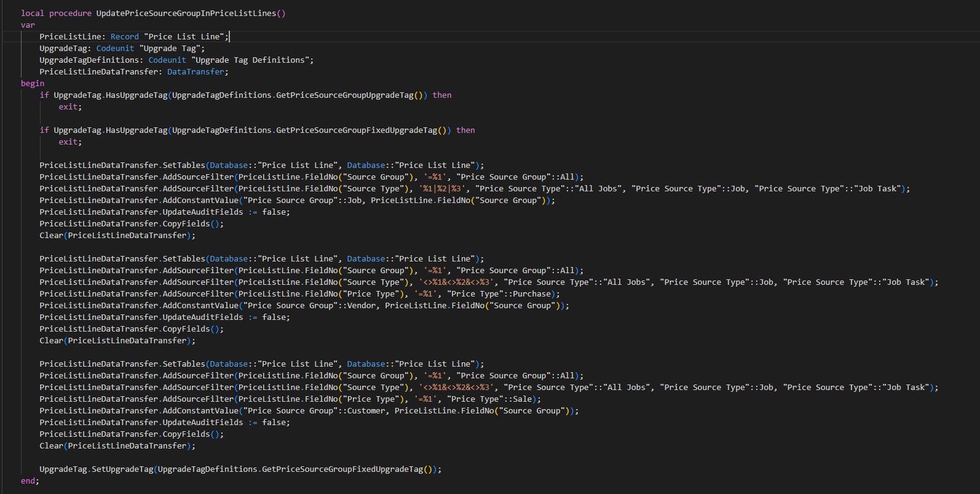Click the 'var' keyword
The width and height of the screenshot is (980, 494).
point(28,25)
